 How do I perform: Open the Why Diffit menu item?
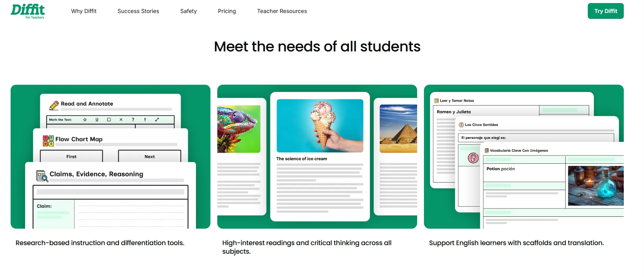(84, 11)
